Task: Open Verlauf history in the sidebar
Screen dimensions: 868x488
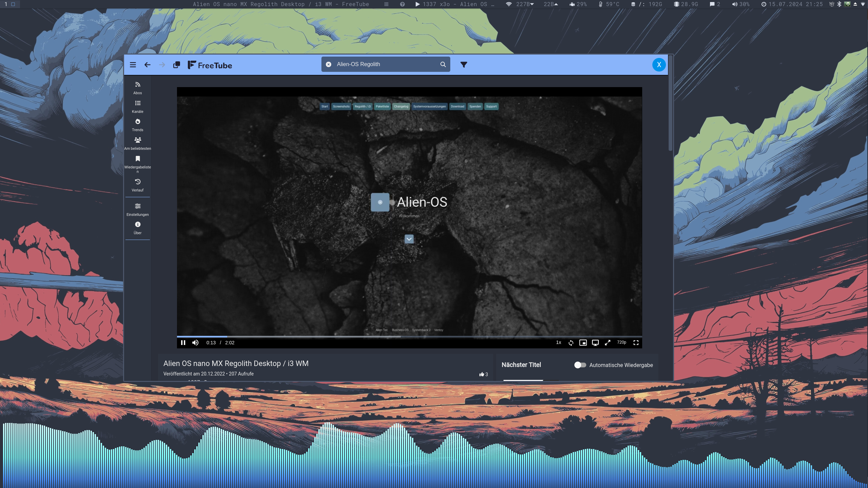Action: tap(138, 185)
